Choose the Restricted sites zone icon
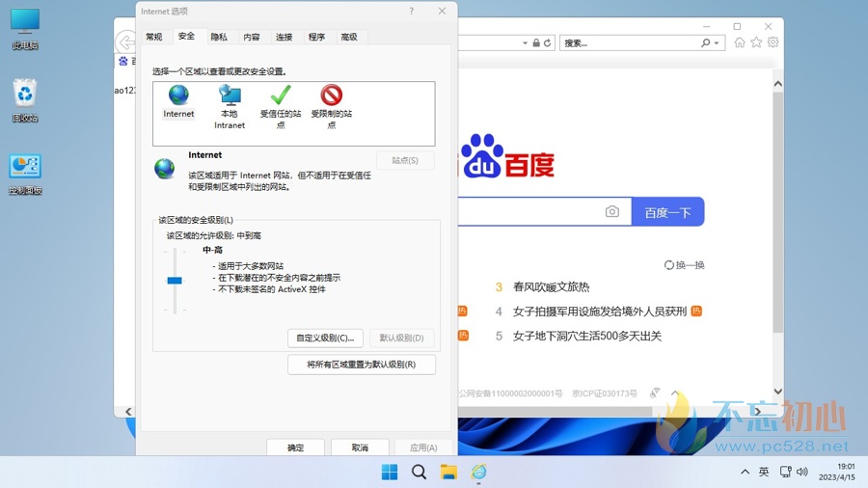Image resolution: width=868 pixels, height=488 pixels. point(332,95)
